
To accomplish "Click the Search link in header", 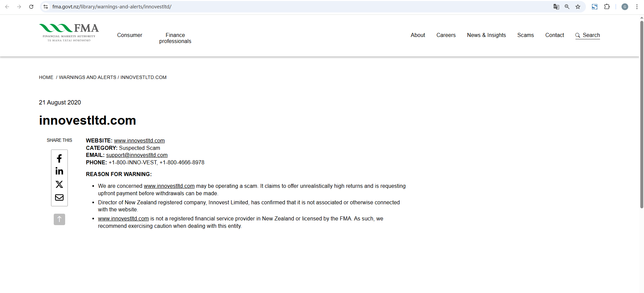I will 588,35.
